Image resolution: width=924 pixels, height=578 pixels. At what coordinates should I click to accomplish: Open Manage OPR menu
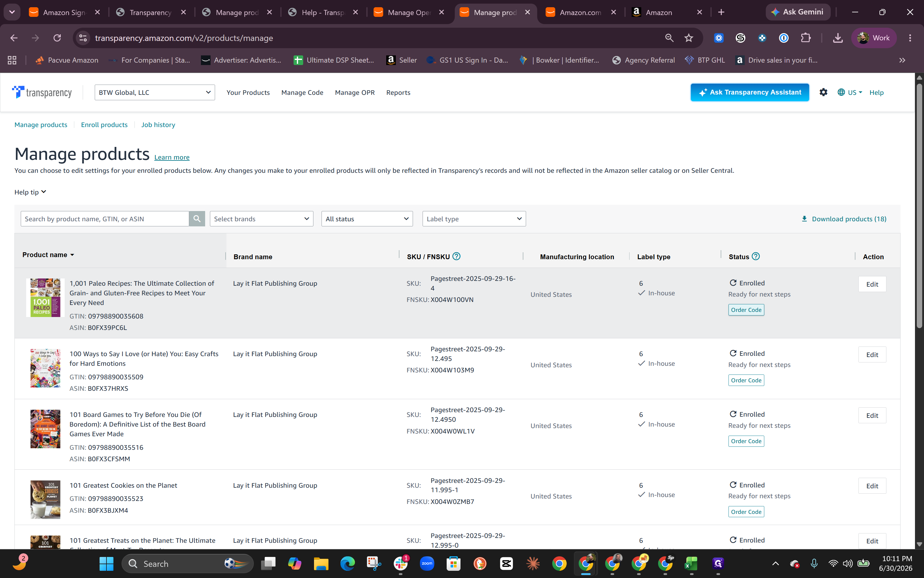pos(355,92)
